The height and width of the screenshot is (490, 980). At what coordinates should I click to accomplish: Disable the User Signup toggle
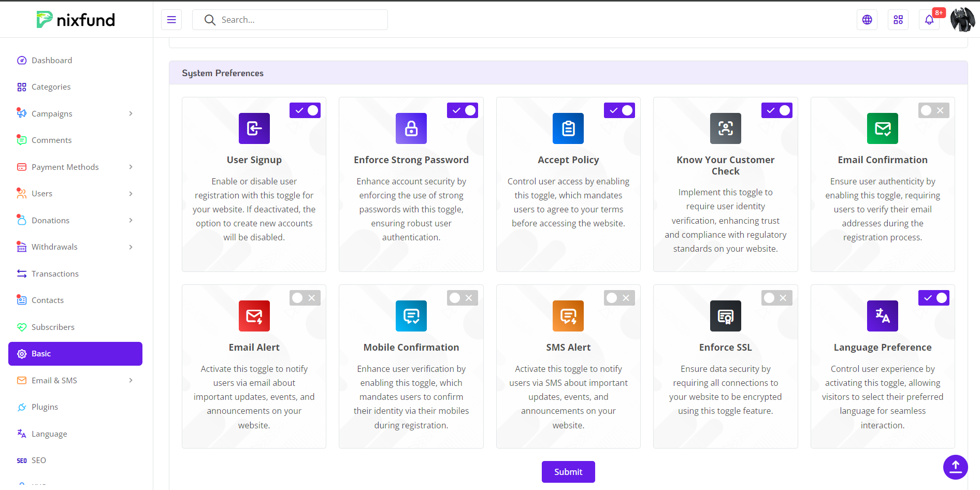[305, 110]
